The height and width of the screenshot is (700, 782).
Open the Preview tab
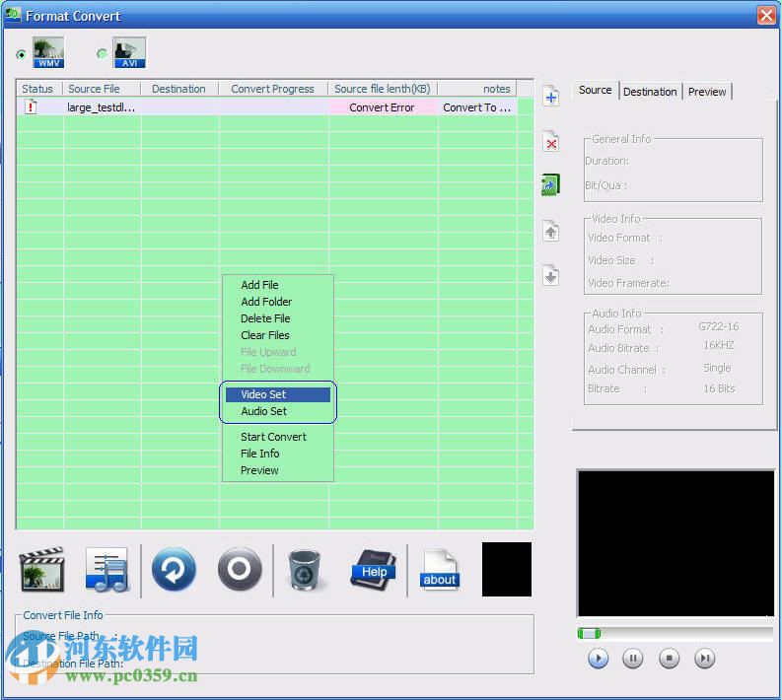(x=707, y=92)
